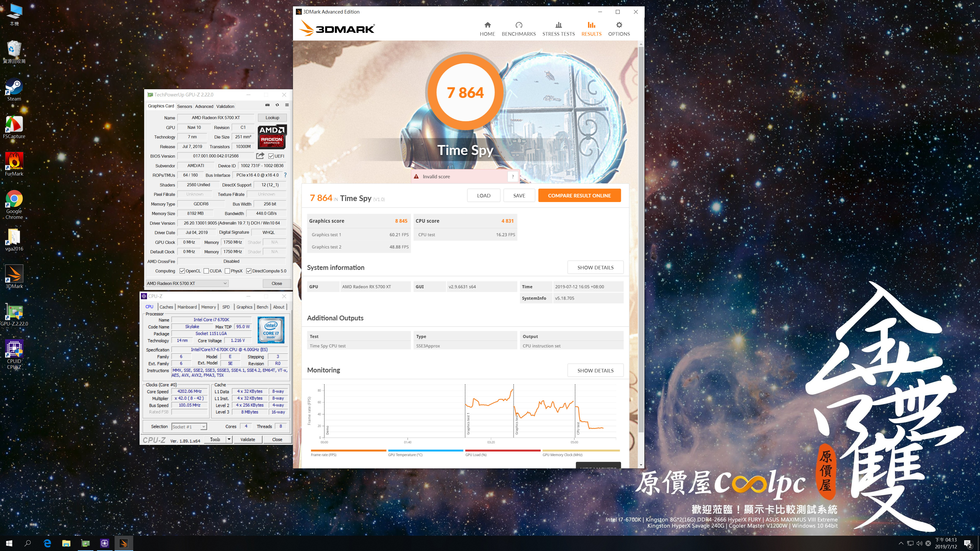Click SHOW DETAILS for Monitoring
The height and width of the screenshot is (551, 980).
pos(595,370)
